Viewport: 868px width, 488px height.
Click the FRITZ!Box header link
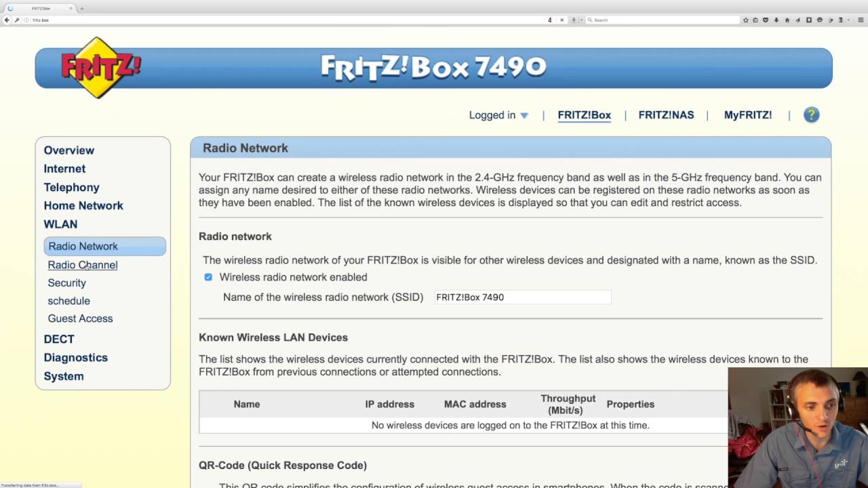coord(584,115)
